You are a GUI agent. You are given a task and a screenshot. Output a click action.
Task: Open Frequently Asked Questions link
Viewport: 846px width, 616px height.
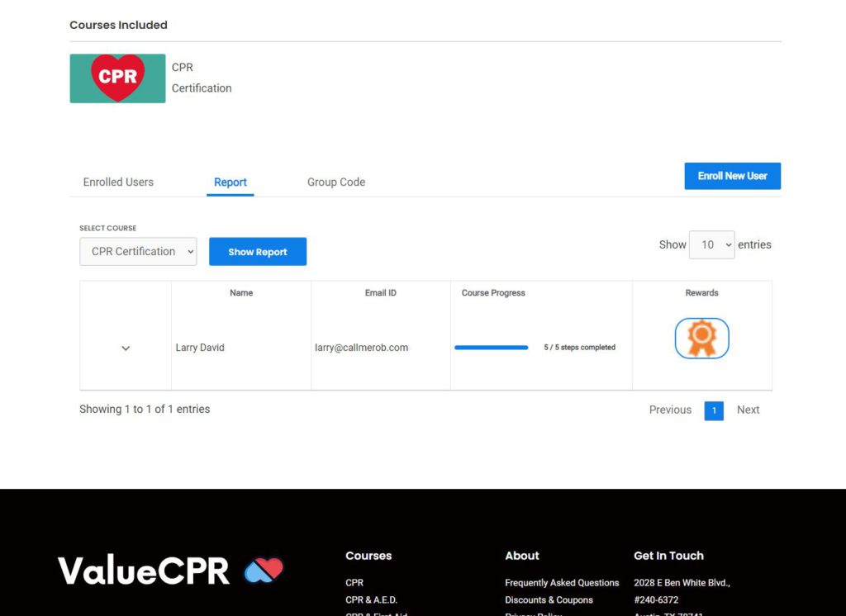[x=562, y=582]
